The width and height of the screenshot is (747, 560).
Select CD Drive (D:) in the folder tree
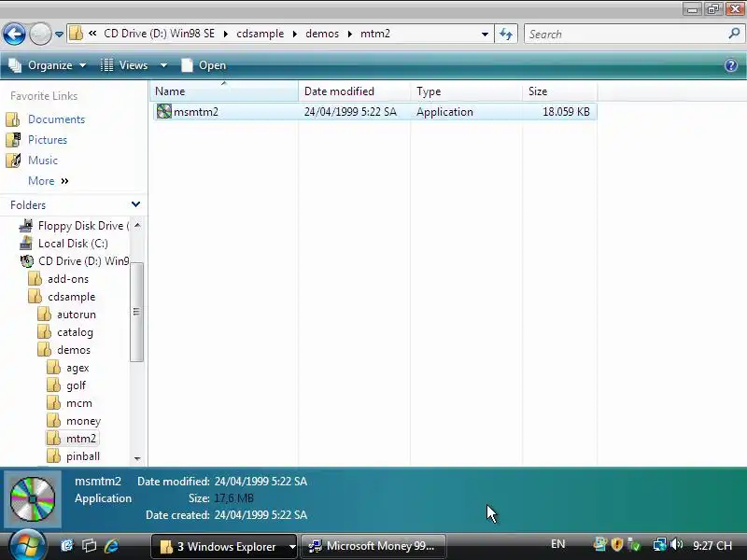83,261
